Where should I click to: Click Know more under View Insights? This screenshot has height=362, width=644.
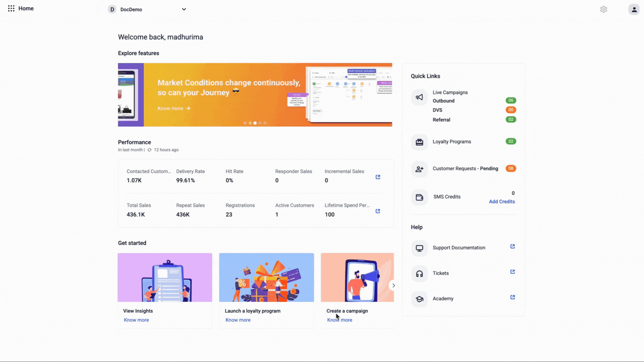[x=136, y=320]
